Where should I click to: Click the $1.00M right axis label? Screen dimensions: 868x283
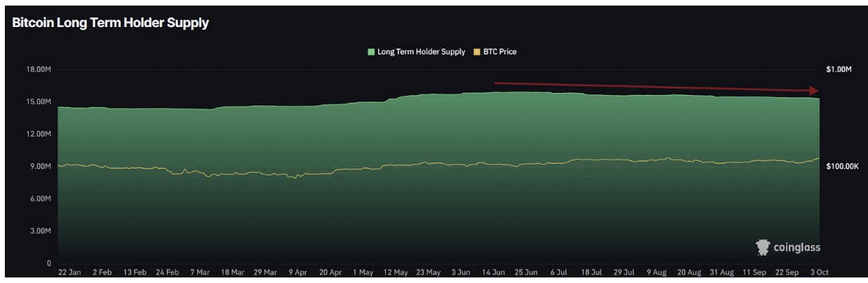pyautogui.click(x=838, y=69)
